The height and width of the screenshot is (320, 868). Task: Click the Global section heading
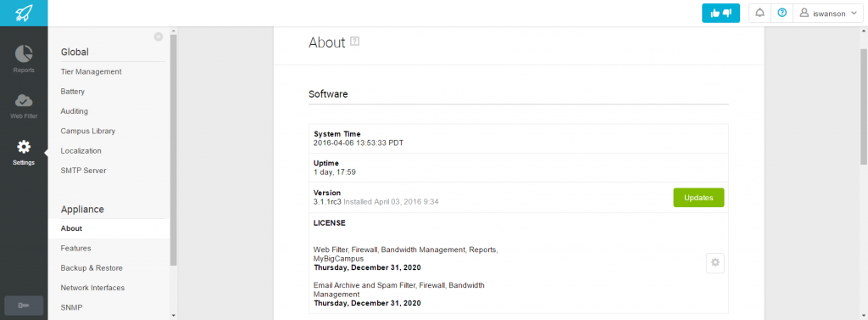pyautogui.click(x=75, y=52)
